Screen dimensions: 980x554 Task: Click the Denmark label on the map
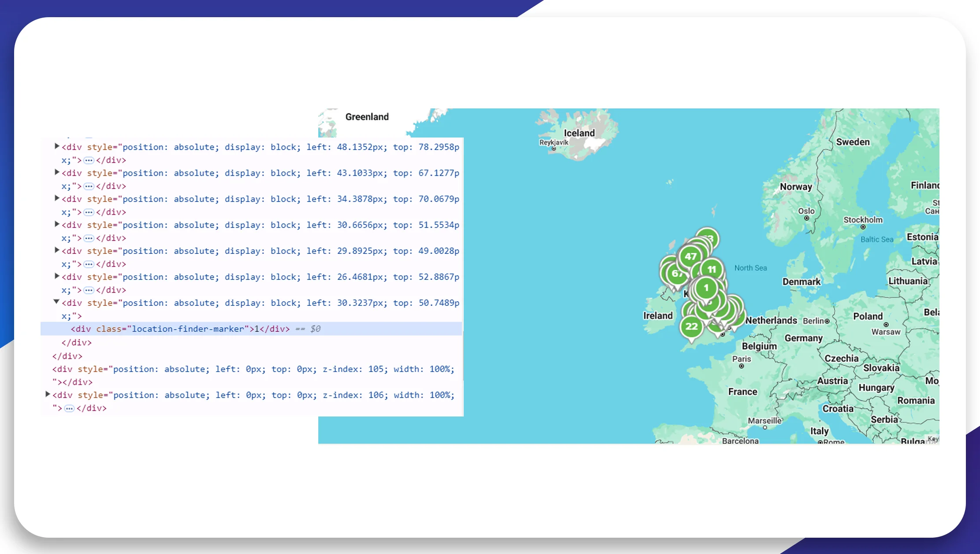801,282
